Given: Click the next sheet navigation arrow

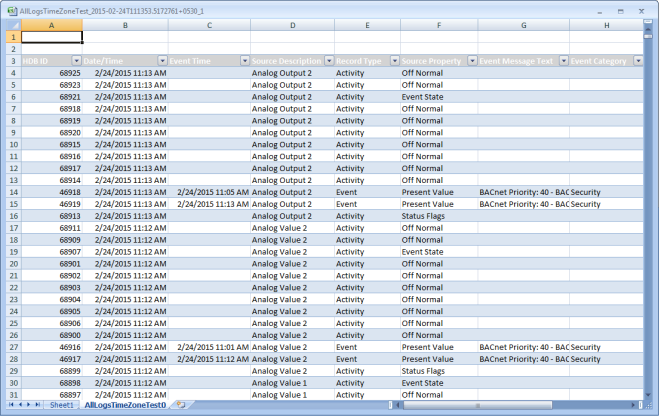Looking at the screenshot, I should 27,405.
